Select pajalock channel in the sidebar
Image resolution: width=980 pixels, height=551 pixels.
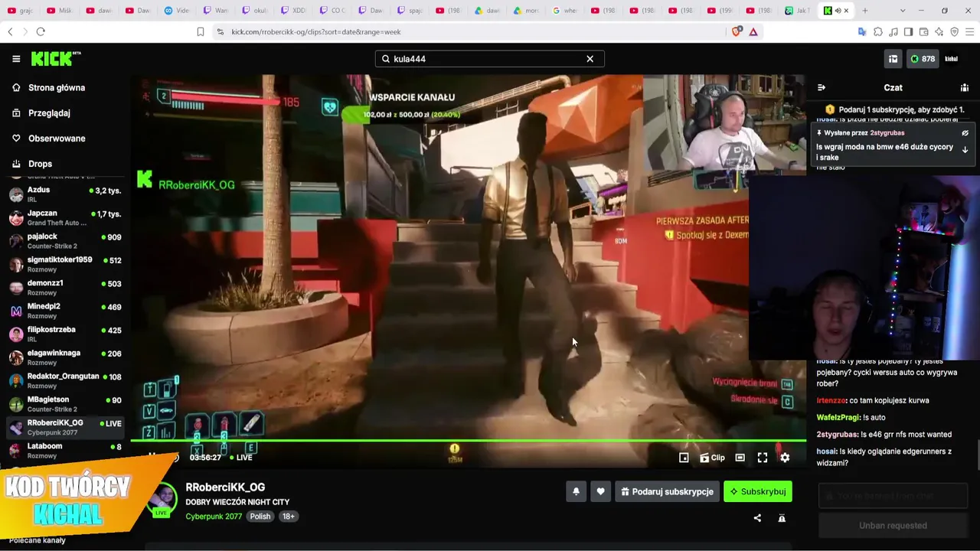(x=65, y=241)
